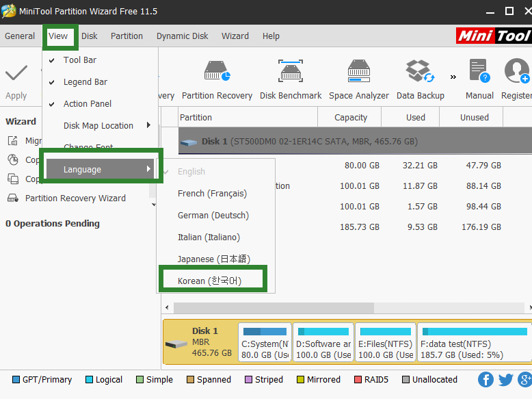
Task: Select the E:Files(NTFS) partition block
Action: tap(386, 342)
